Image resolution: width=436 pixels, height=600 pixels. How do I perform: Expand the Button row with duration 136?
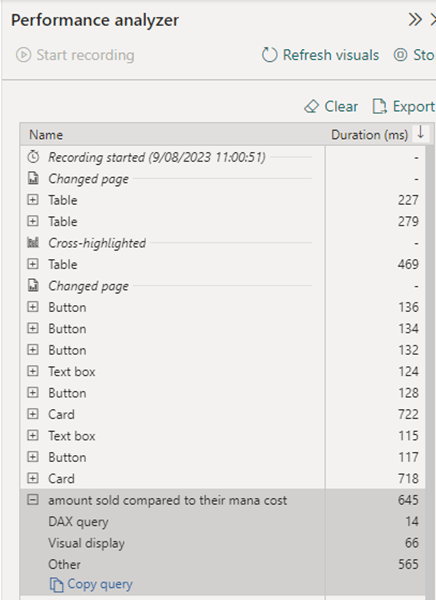(33, 307)
